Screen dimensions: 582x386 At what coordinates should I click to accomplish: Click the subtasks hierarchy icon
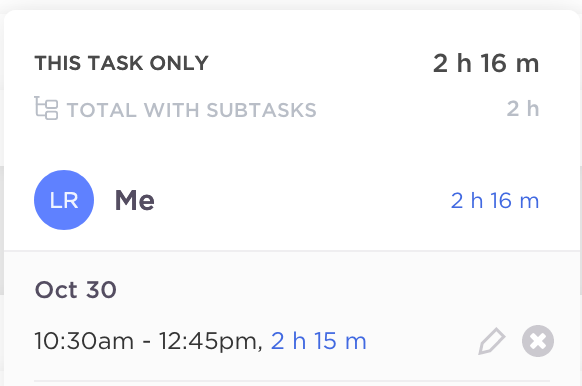46,108
